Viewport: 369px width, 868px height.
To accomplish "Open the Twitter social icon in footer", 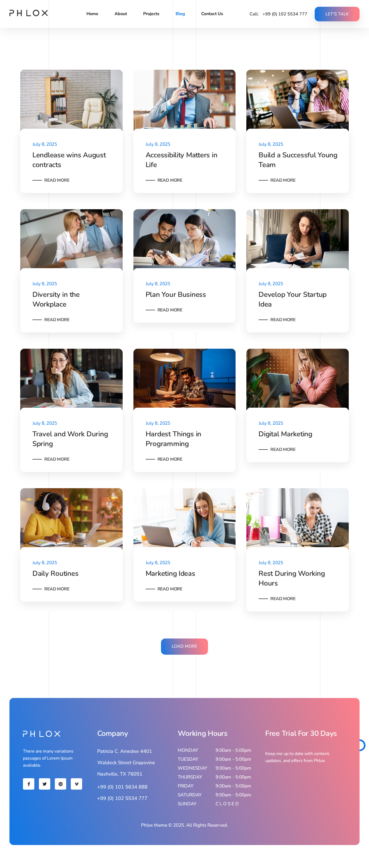I will coord(45,784).
